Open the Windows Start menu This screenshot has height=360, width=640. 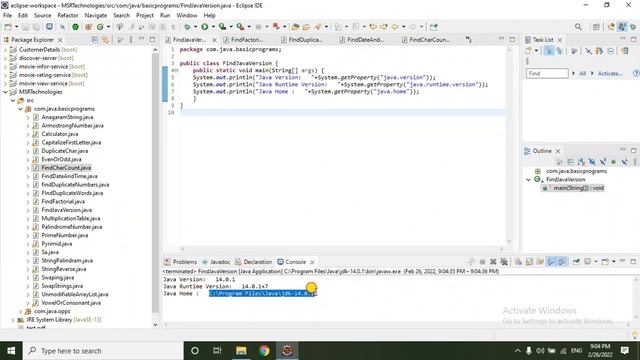pos(11,351)
